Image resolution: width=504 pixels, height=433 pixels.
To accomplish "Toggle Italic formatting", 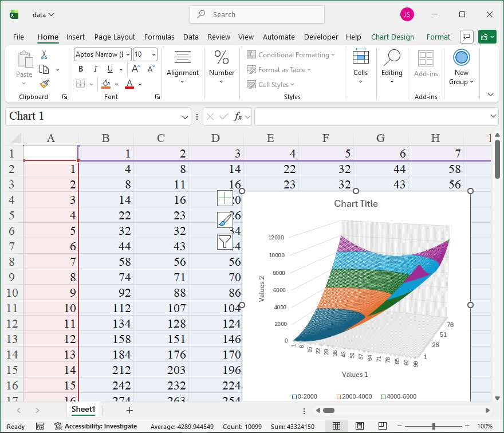I will point(96,69).
